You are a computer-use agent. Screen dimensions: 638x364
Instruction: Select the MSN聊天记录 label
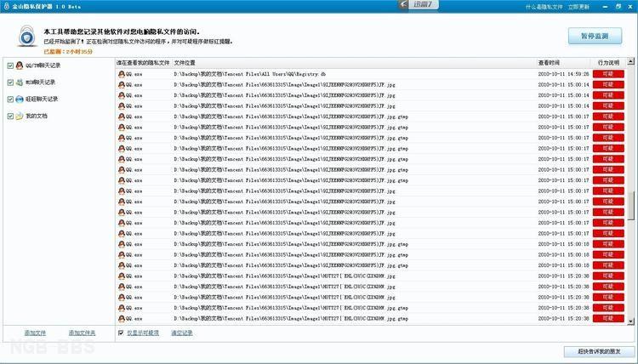click(40, 82)
